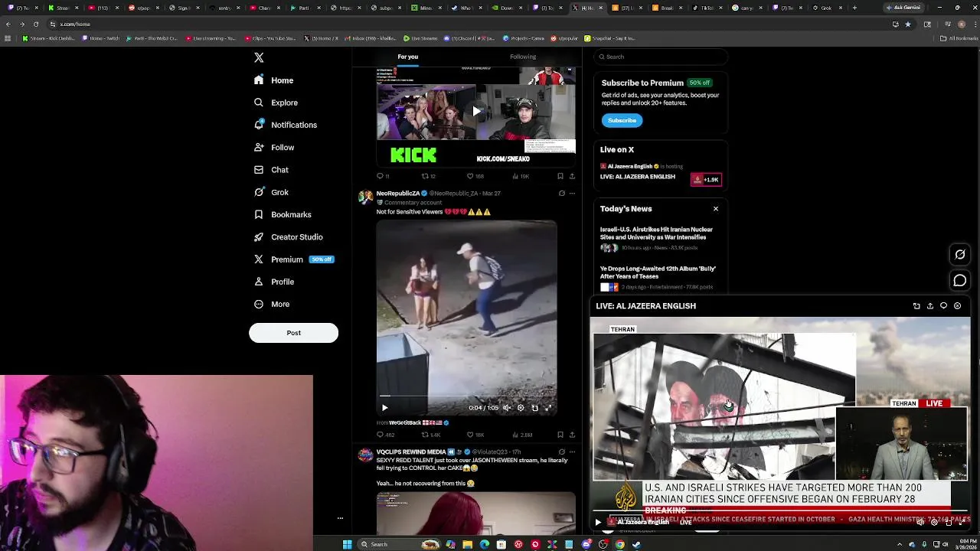Share the NeoRepublicZA post
The image size is (980, 551).
coord(572,435)
